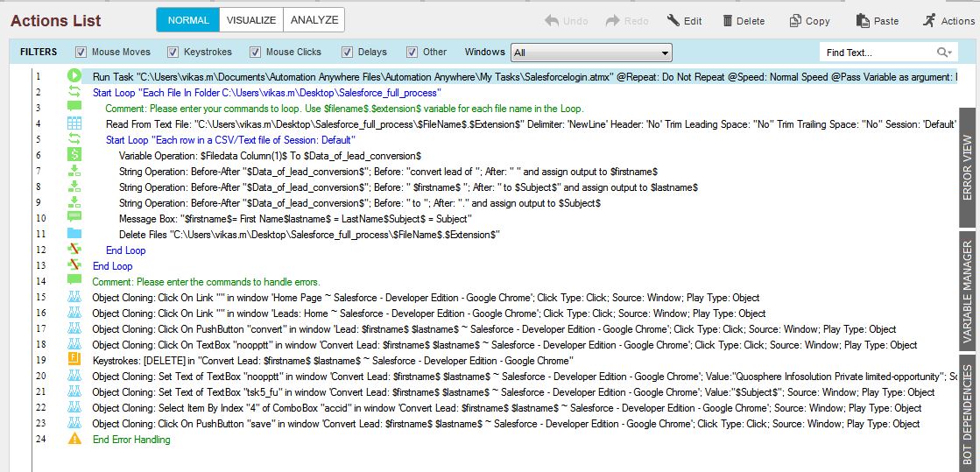Screen dimensions: 980x472
Task: Switch to the ANALYZE tab
Action: (314, 20)
